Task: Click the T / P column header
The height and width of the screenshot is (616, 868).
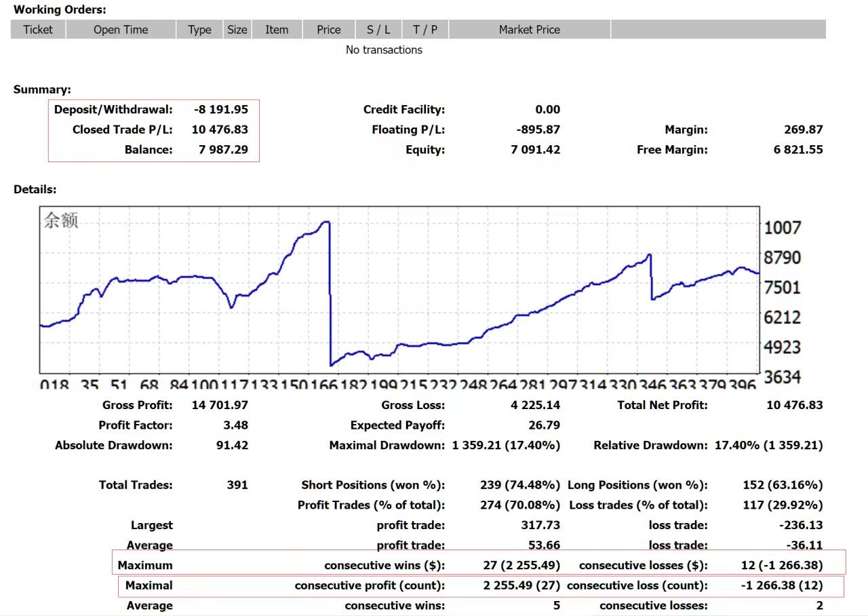Action: click(425, 30)
